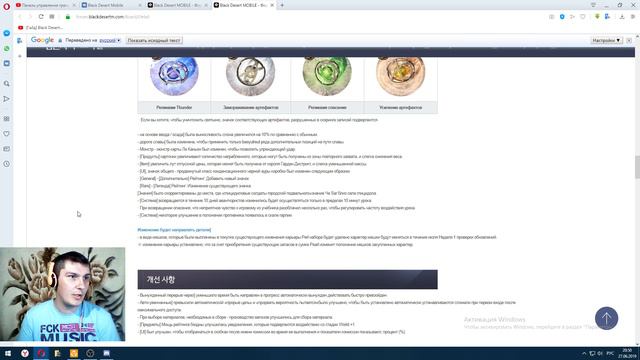Image resolution: width=640 pixels, height=360 pixels.
Task: Click the scroll-to-top round arrow button
Action: click(x=606, y=318)
